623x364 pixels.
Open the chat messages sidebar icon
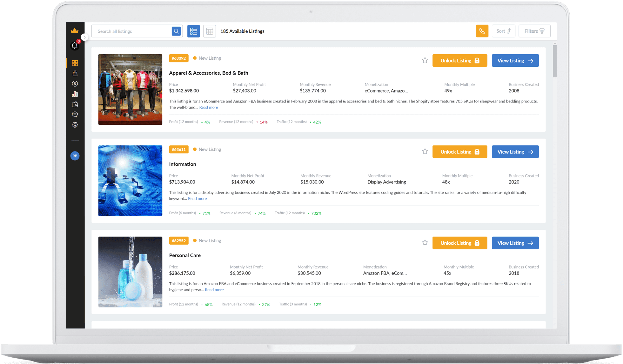(x=75, y=114)
